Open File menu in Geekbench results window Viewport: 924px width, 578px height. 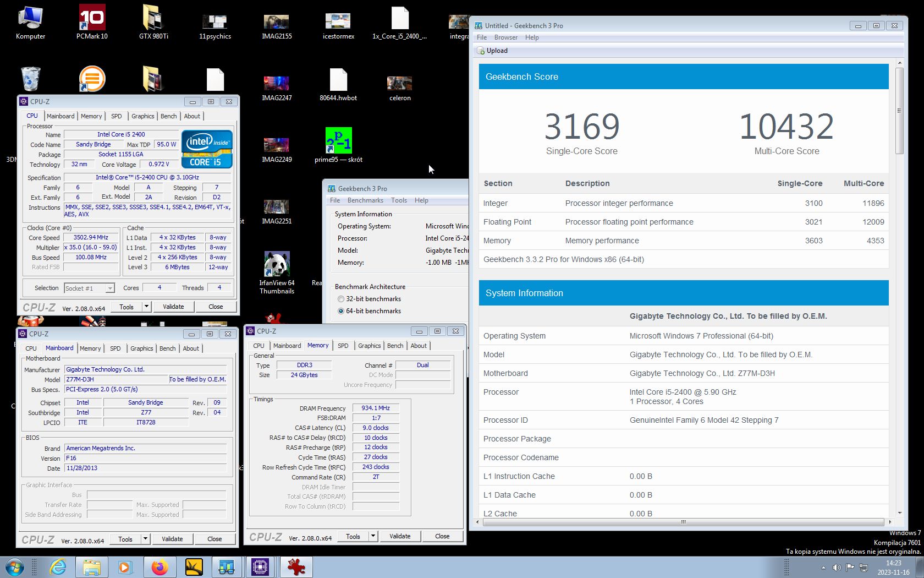(x=482, y=37)
